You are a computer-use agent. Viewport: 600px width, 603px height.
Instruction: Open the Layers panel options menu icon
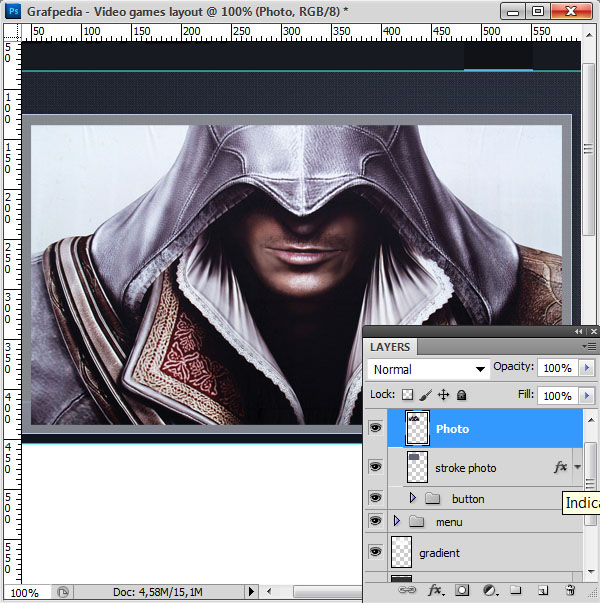(x=590, y=346)
